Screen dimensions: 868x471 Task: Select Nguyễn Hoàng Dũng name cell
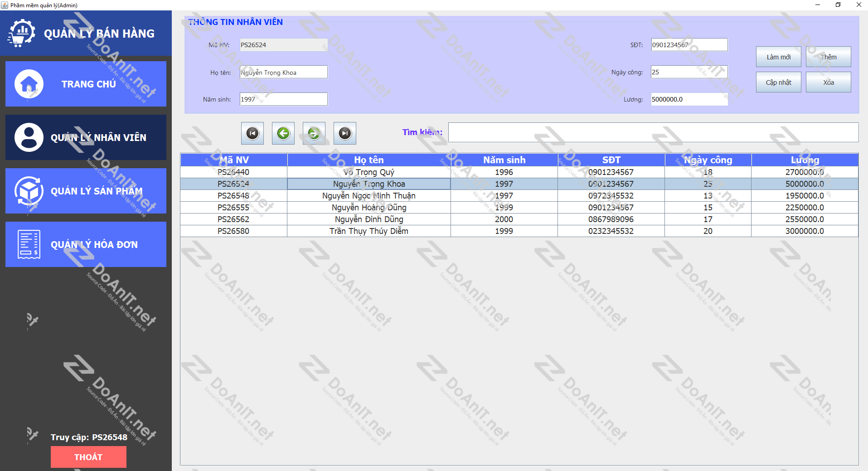point(369,208)
